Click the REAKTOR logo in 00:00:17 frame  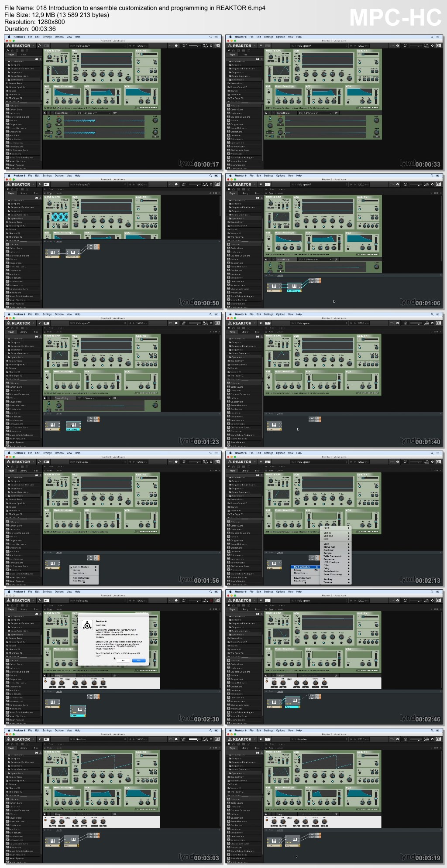[x=18, y=45]
